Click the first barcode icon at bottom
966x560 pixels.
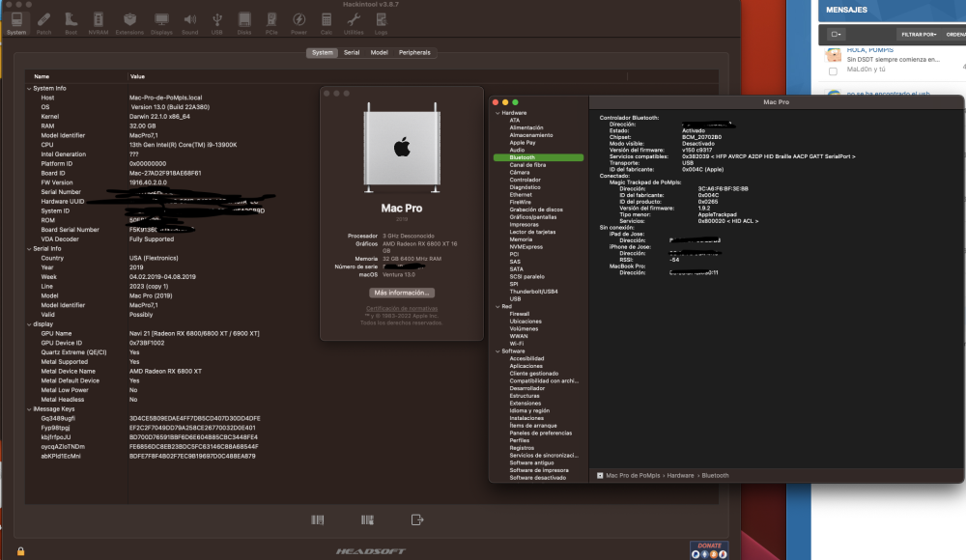(317, 520)
